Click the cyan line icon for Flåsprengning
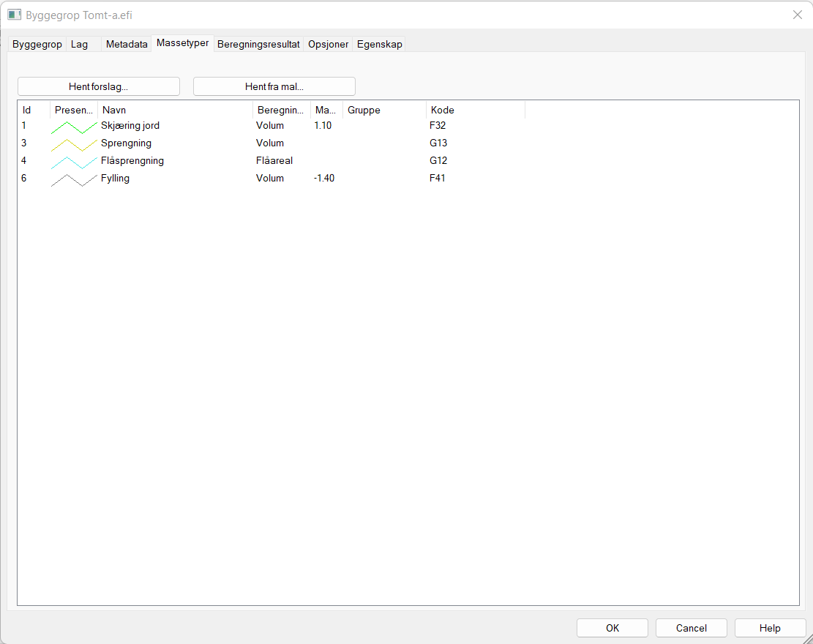 point(74,162)
